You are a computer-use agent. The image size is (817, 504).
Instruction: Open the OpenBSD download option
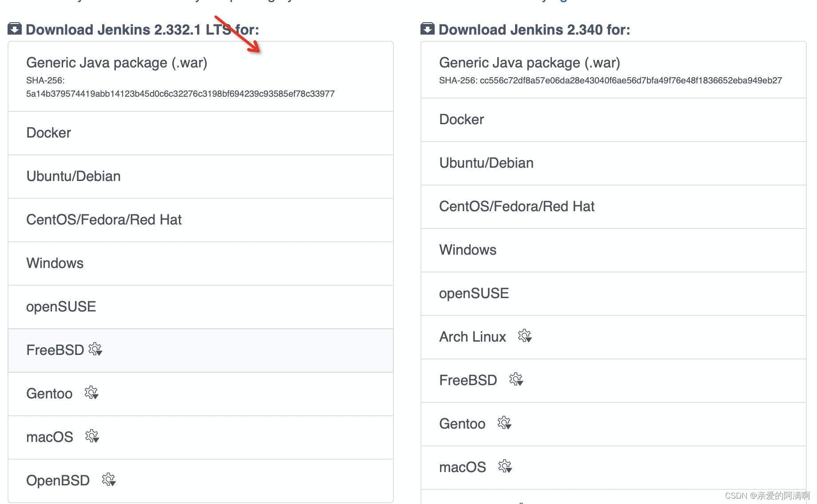click(x=201, y=481)
